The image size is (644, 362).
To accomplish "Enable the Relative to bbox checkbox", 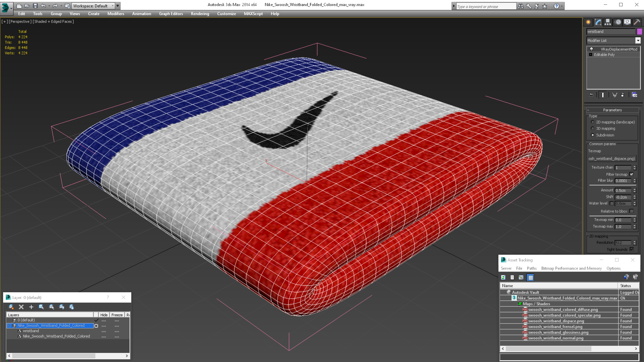I will click(x=632, y=211).
